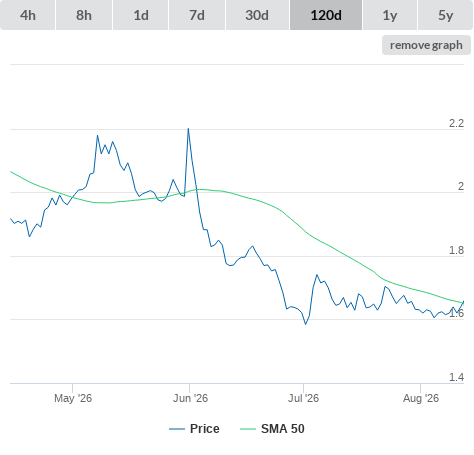Click the remove graph button
474x455 pixels.
(426, 45)
